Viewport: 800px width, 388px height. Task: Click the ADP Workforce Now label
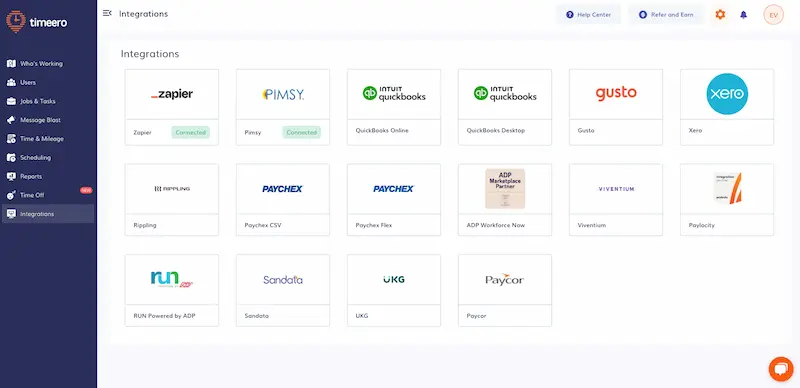(x=495, y=225)
